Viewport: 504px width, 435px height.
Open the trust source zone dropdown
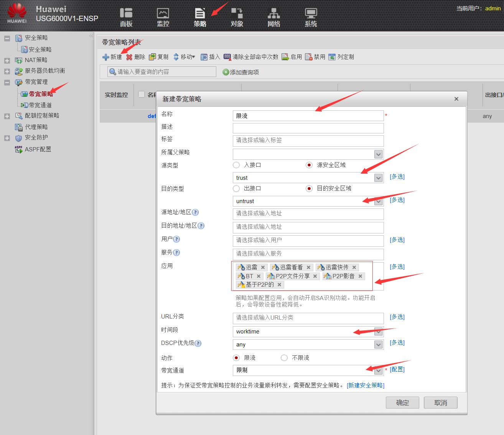coord(378,177)
